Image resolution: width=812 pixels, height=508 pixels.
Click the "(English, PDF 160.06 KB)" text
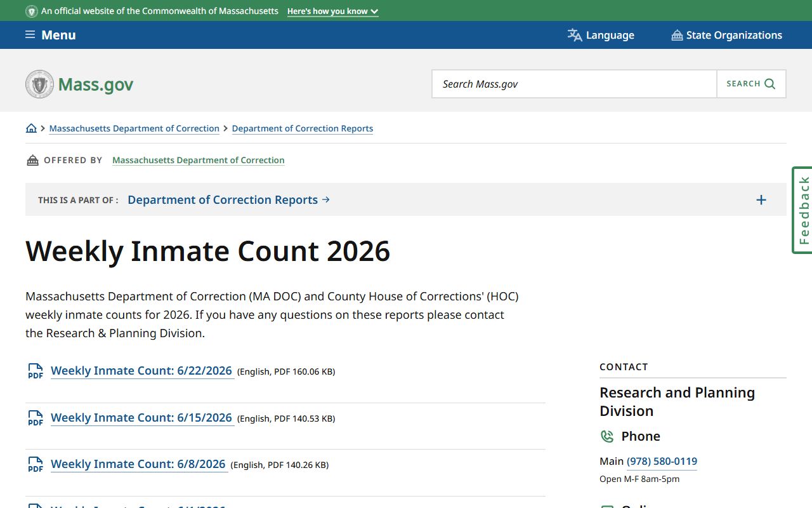coord(286,371)
